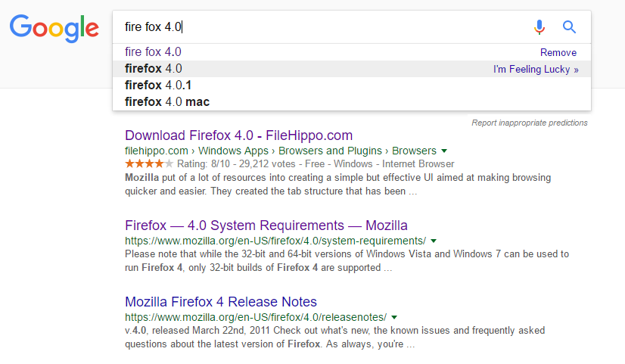Remove the 'fire fox 4.0' search history entry
This screenshot has height=364, width=625.
(558, 53)
